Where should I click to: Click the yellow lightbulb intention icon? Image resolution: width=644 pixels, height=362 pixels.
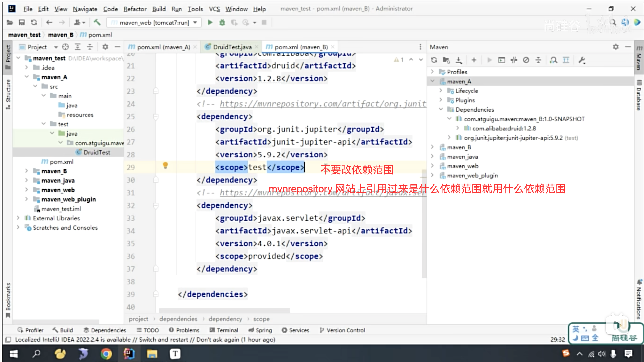(x=165, y=165)
